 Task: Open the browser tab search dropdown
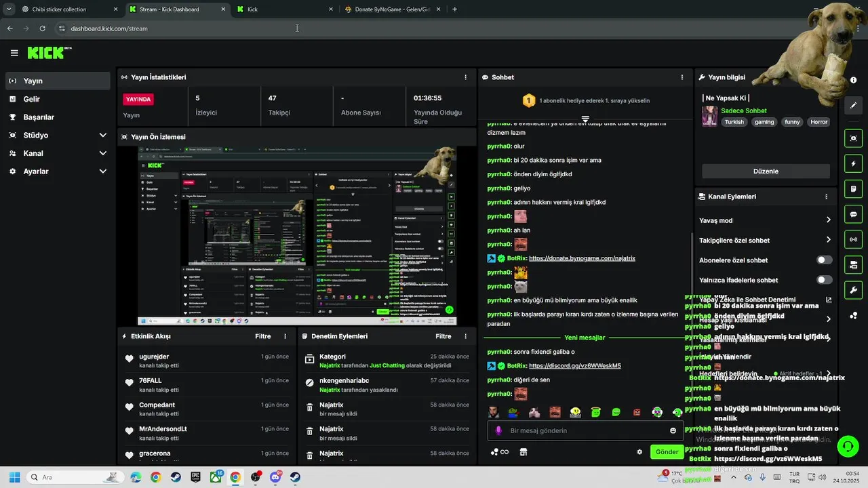tap(8, 9)
